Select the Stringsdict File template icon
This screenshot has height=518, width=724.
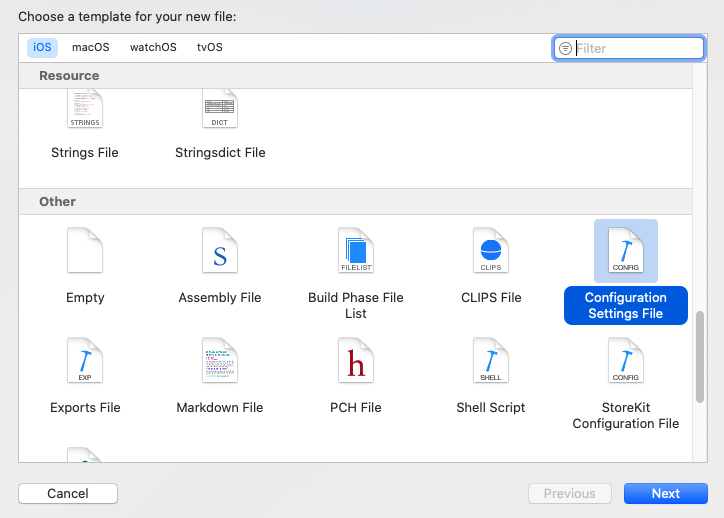tap(219, 110)
